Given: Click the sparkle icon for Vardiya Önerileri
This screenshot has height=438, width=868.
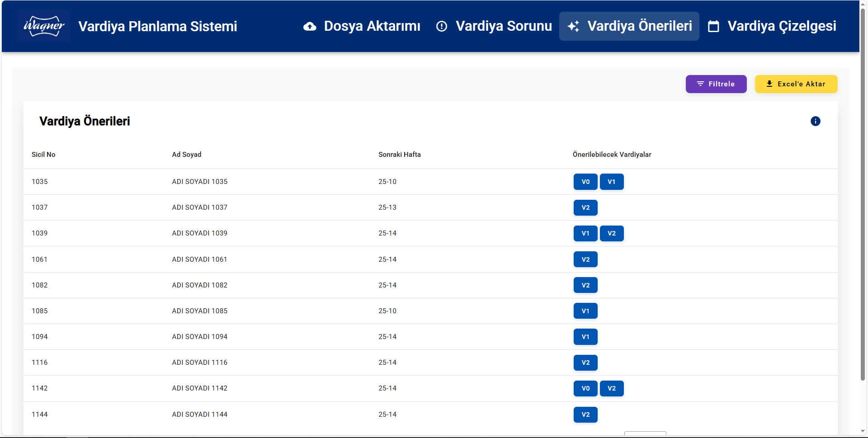Looking at the screenshot, I should [573, 26].
